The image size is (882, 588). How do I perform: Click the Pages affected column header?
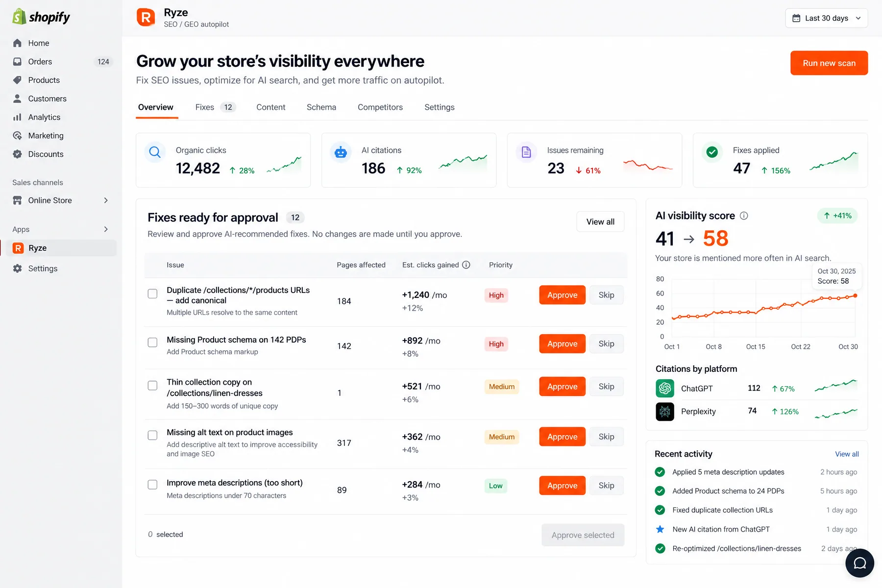361,265
